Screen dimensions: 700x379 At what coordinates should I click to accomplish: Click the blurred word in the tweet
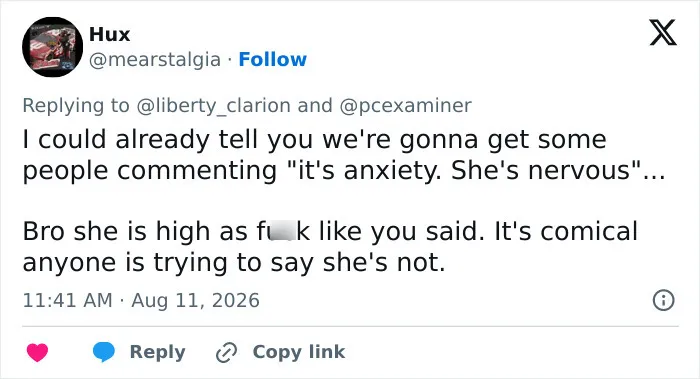pos(277,231)
